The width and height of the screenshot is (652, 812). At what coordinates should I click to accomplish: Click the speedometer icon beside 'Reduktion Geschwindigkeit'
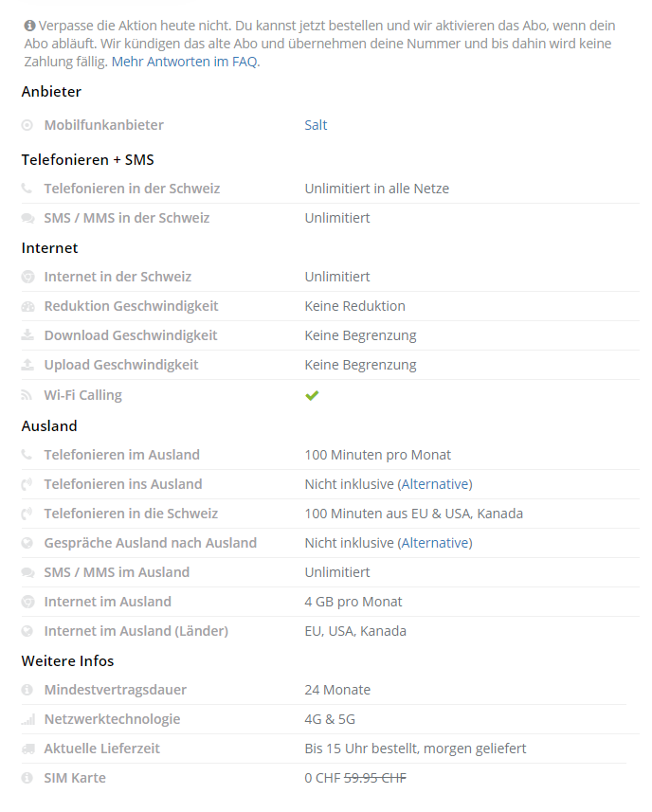pyautogui.click(x=27, y=306)
